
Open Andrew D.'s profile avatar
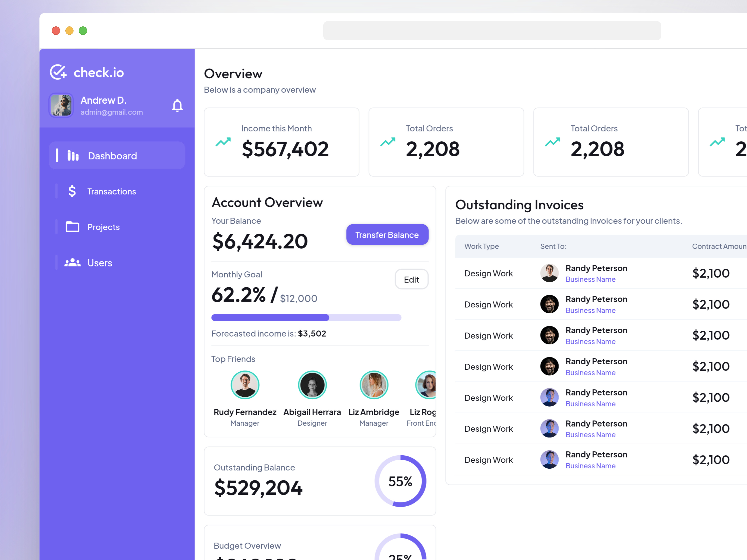coord(61,105)
